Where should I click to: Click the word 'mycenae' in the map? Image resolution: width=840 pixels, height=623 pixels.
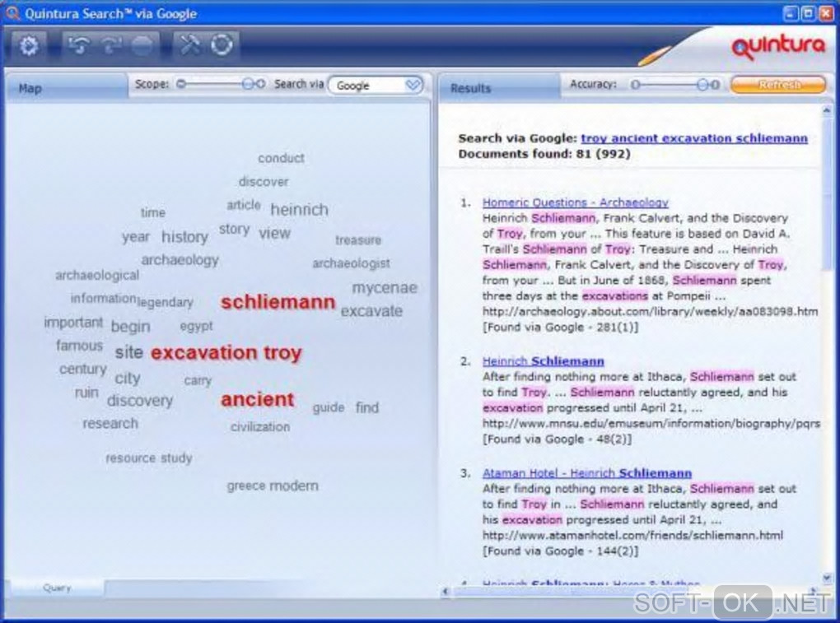point(385,288)
